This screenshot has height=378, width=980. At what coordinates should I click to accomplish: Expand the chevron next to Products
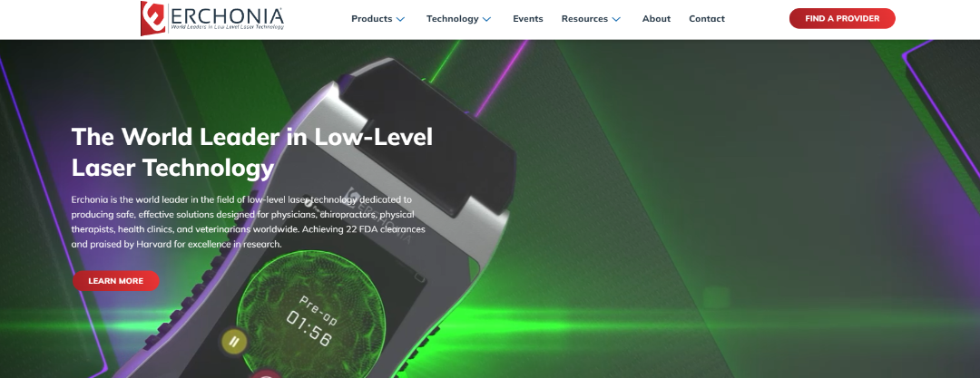(x=401, y=19)
